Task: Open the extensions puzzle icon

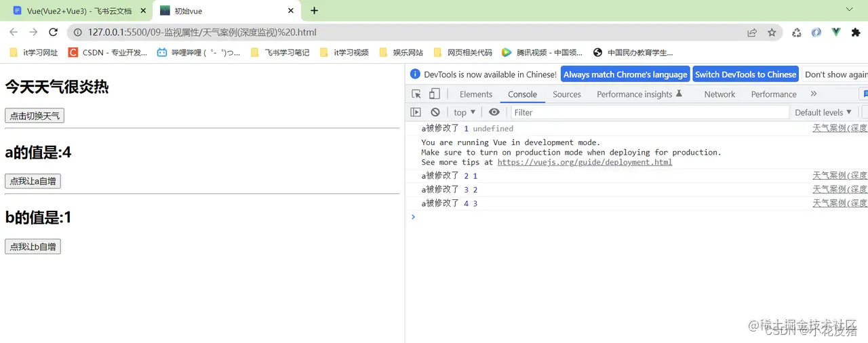Action: click(x=856, y=33)
